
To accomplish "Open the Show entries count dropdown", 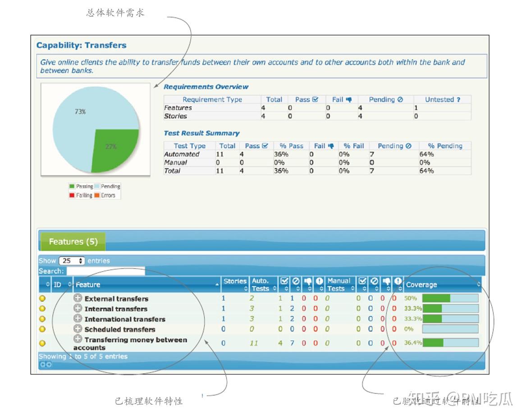I will pos(72,260).
